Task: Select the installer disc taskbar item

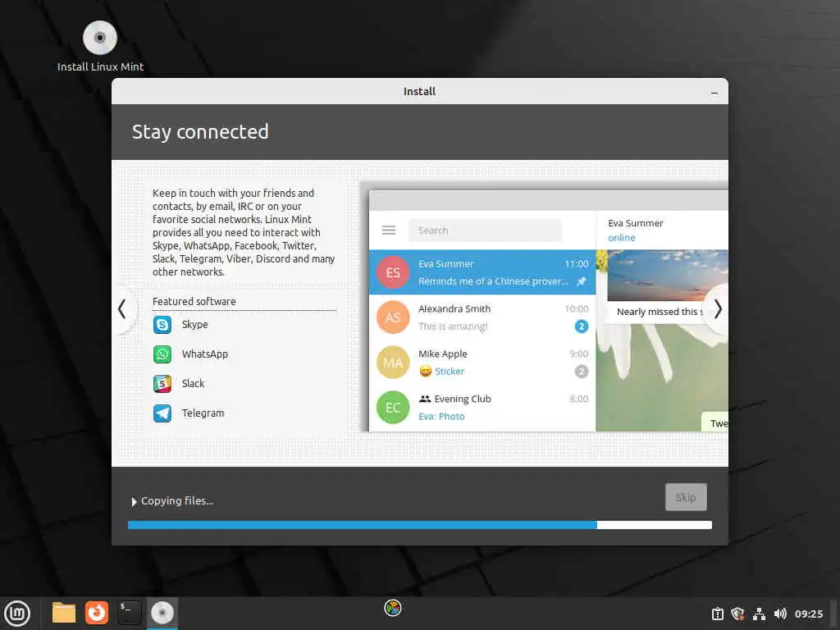Action: pyautogui.click(x=162, y=613)
